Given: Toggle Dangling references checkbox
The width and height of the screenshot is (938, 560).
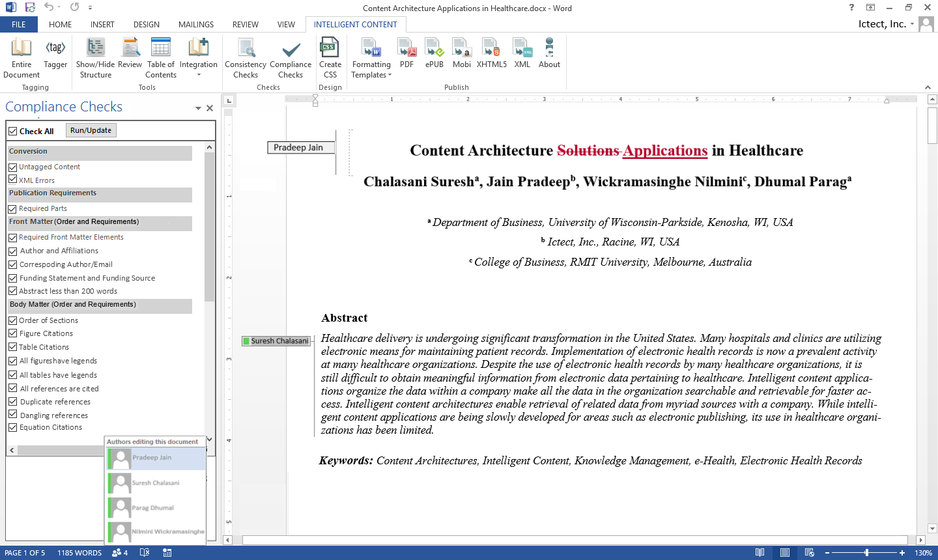Looking at the screenshot, I should point(12,414).
